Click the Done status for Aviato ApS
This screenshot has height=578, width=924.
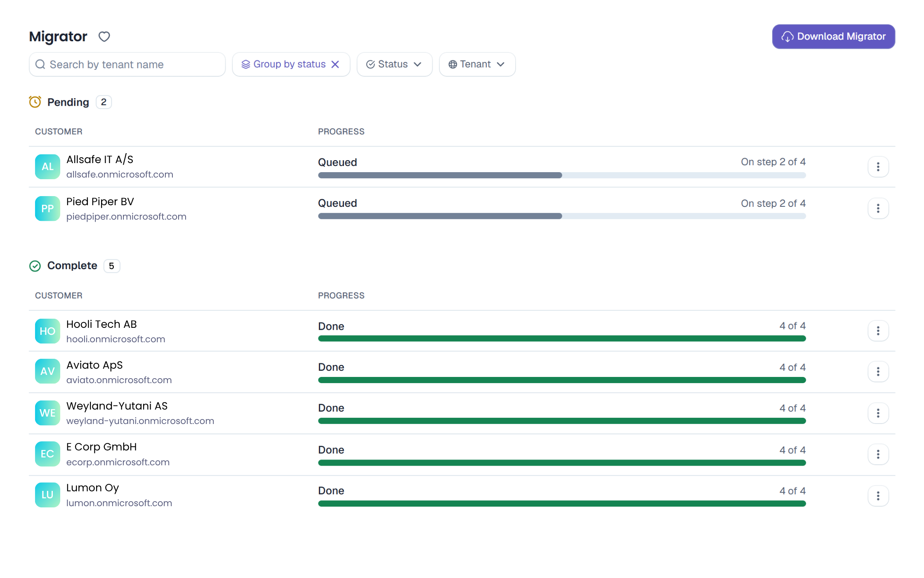(331, 367)
